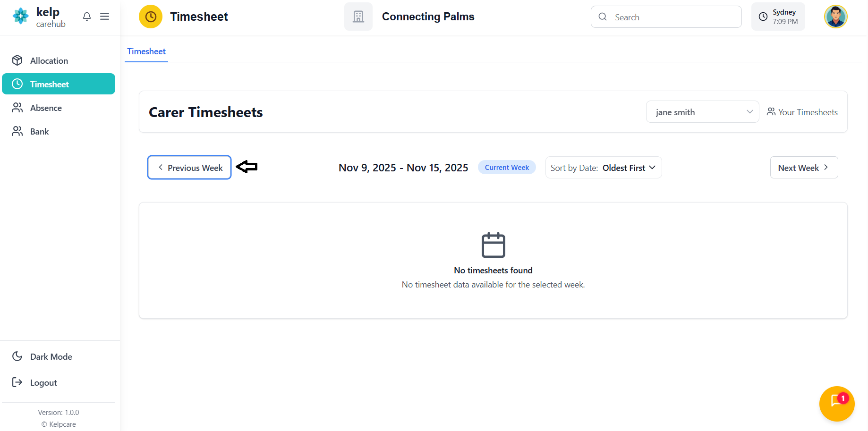Screen dimensions: 868x431
Task: Click the Connecting Palms building icon
Action: [358, 17]
